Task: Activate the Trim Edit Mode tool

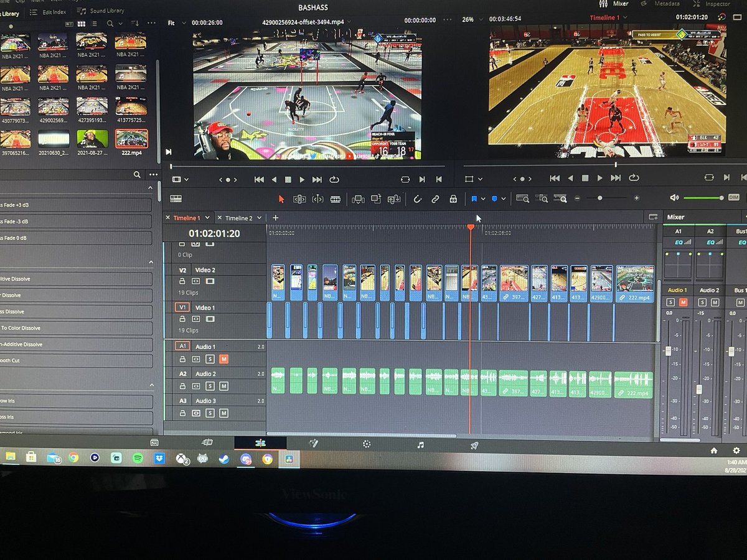Action: click(x=299, y=199)
